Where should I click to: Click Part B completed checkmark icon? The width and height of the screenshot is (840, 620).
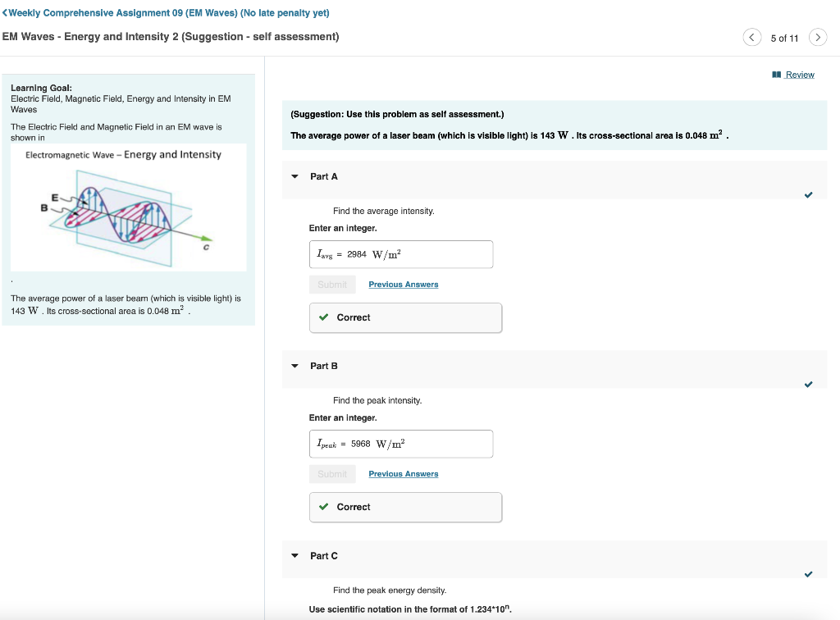coord(809,385)
